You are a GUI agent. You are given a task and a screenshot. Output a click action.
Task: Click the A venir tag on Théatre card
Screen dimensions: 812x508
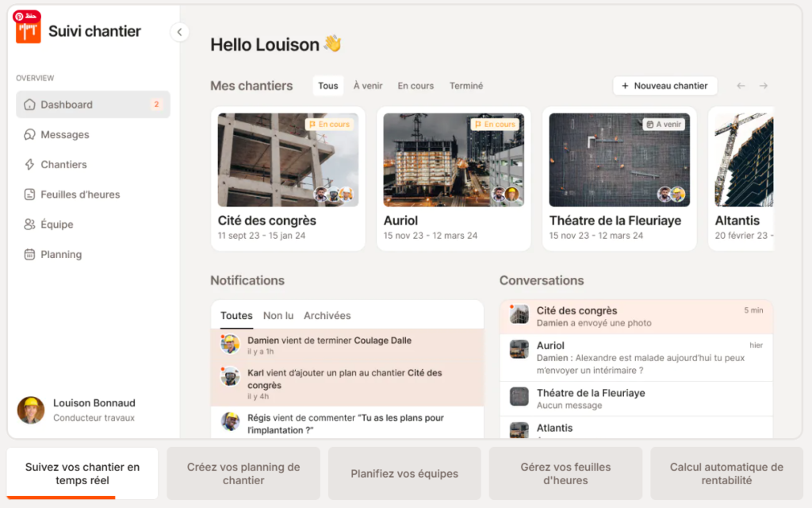664,125
